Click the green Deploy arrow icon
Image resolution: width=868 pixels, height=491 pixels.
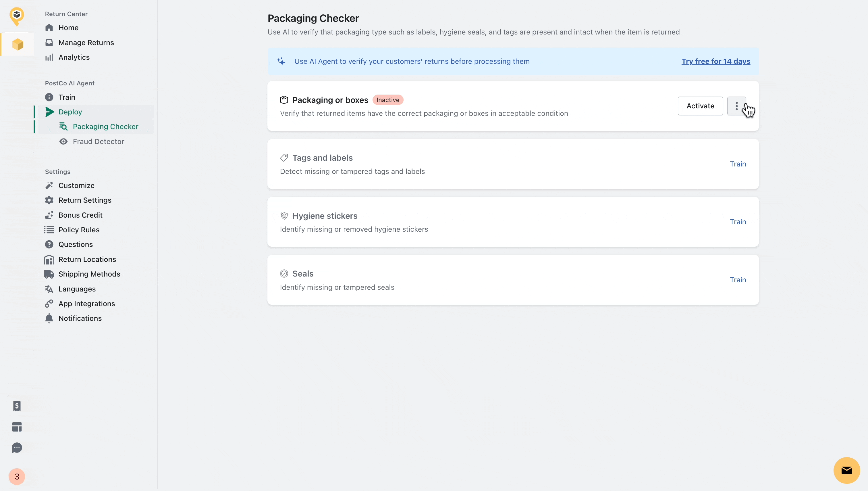click(x=49, y=112)
